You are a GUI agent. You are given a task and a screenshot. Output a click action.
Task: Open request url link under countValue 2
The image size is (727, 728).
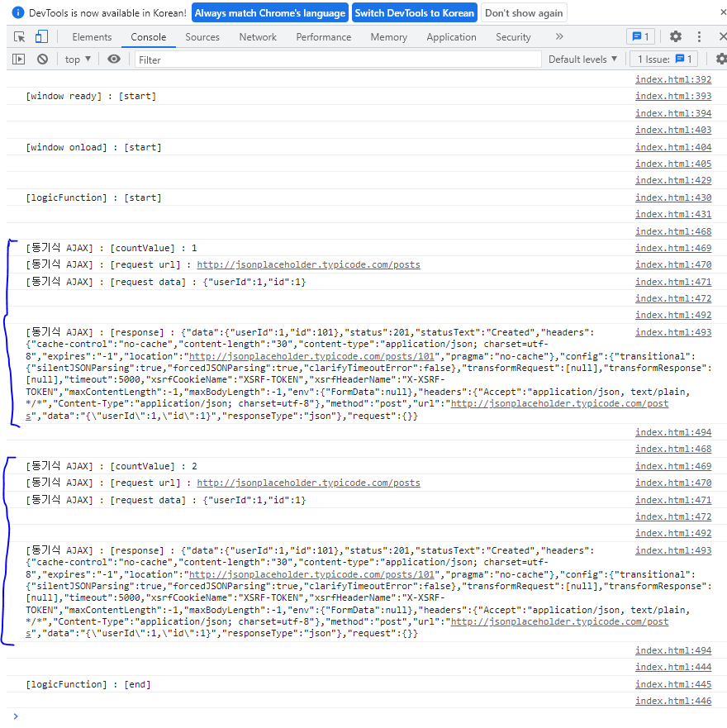pos(308,483)
